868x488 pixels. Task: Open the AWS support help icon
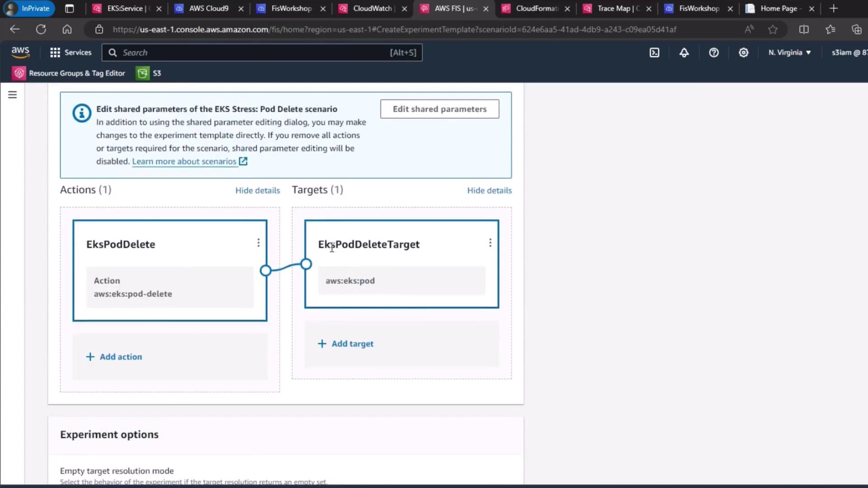click(x=713, y=52)
